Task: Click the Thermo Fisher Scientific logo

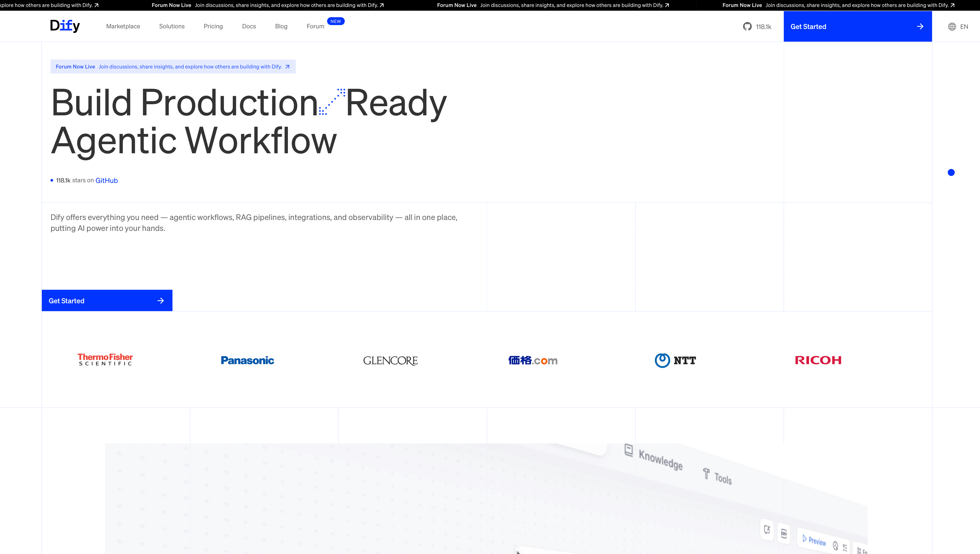Action: [105, 360]
